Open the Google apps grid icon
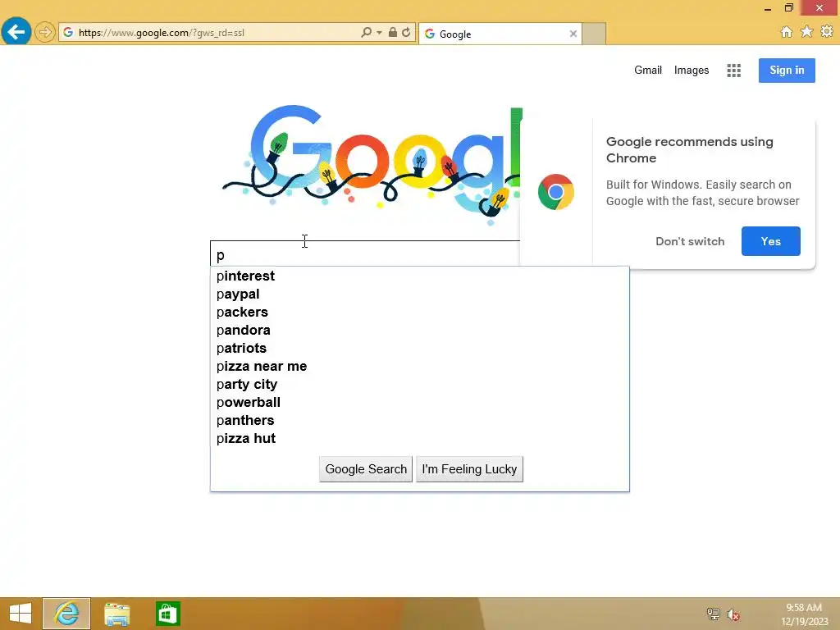The width and height of the screenshot is (840, 630). click(x=734, y=71)
